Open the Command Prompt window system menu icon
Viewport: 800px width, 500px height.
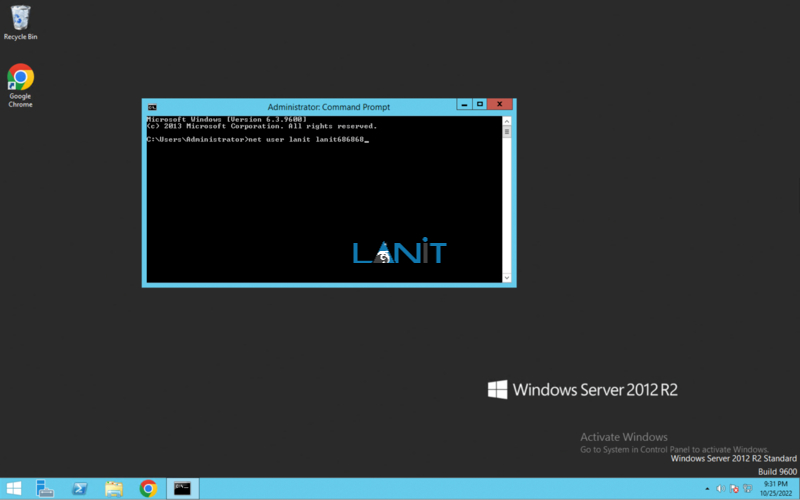(152, 107)
